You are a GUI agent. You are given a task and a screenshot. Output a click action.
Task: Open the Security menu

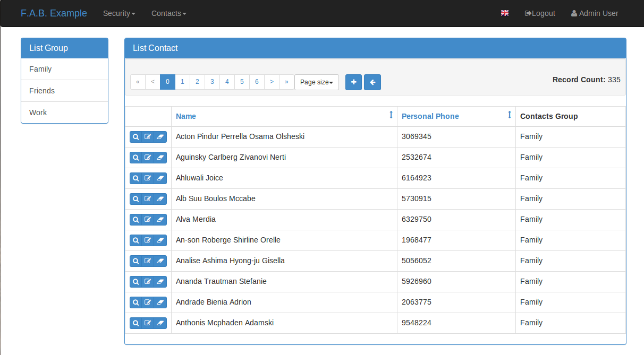pyautogui.click(x=119, y=13)
